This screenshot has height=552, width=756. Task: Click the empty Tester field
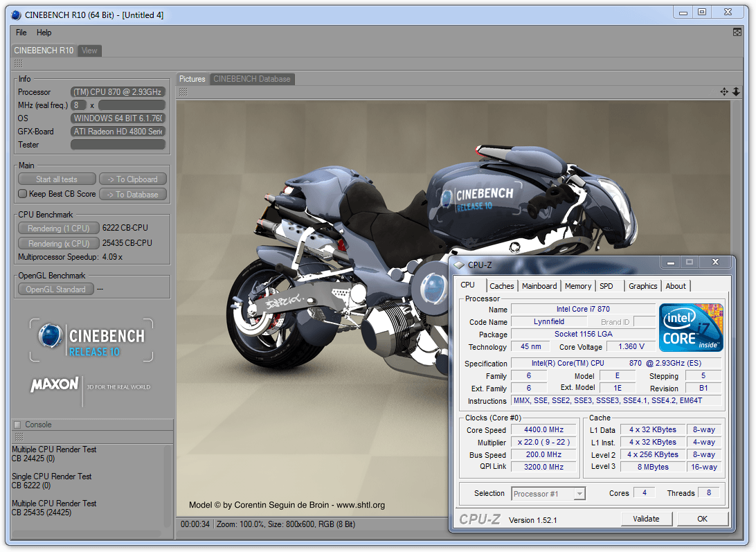pos(118,144)
